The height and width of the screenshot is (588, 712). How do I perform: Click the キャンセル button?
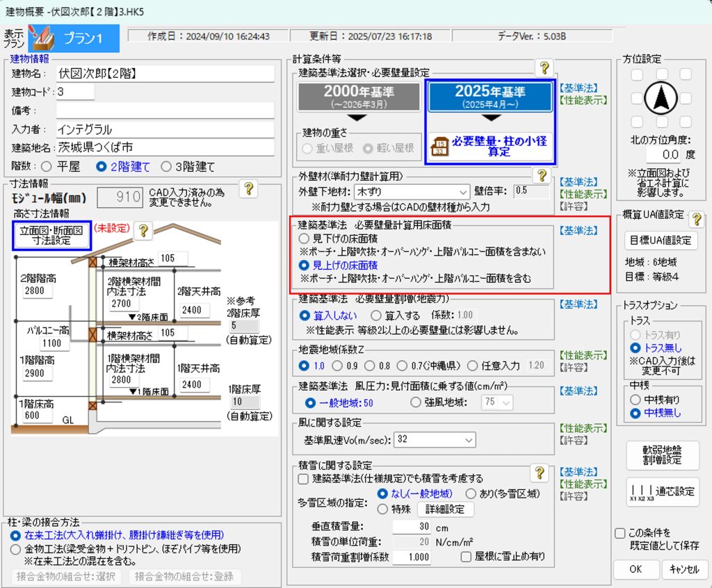point(684,569)
